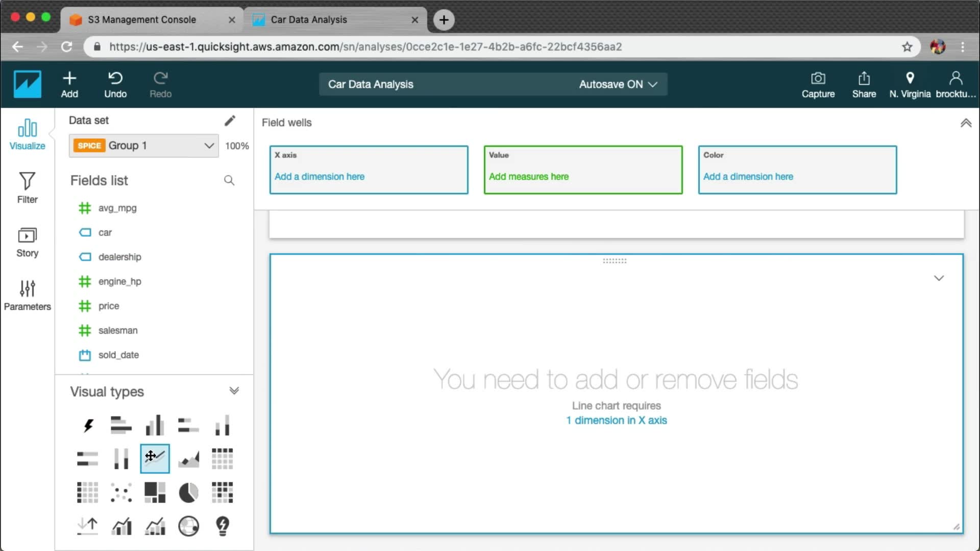Click the pencil icon to edit data set

230,120
